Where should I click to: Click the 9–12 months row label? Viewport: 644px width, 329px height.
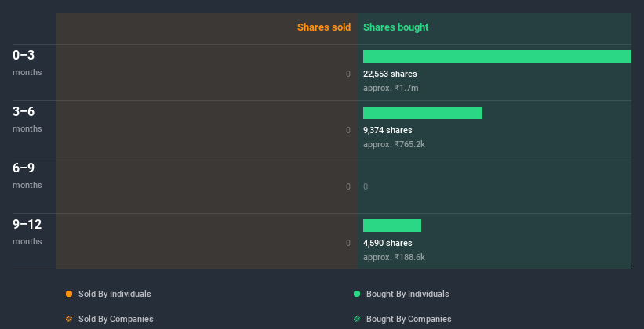(27, 232)
